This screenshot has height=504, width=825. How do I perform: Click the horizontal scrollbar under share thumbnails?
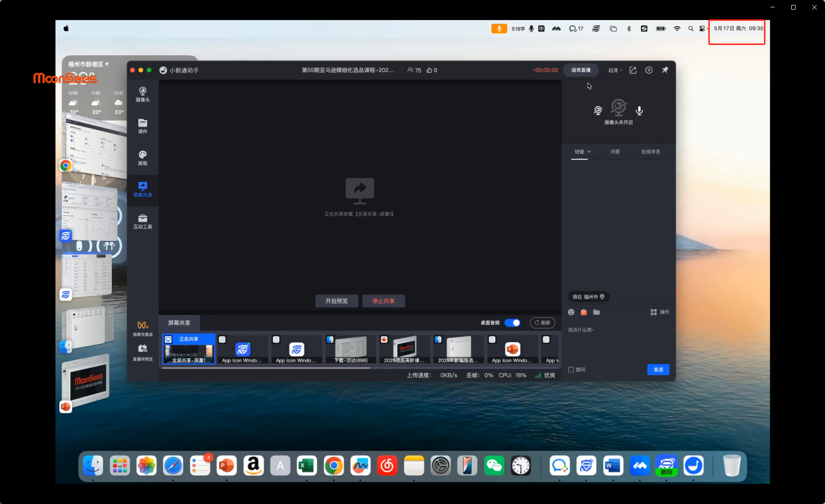click(266, 368)
